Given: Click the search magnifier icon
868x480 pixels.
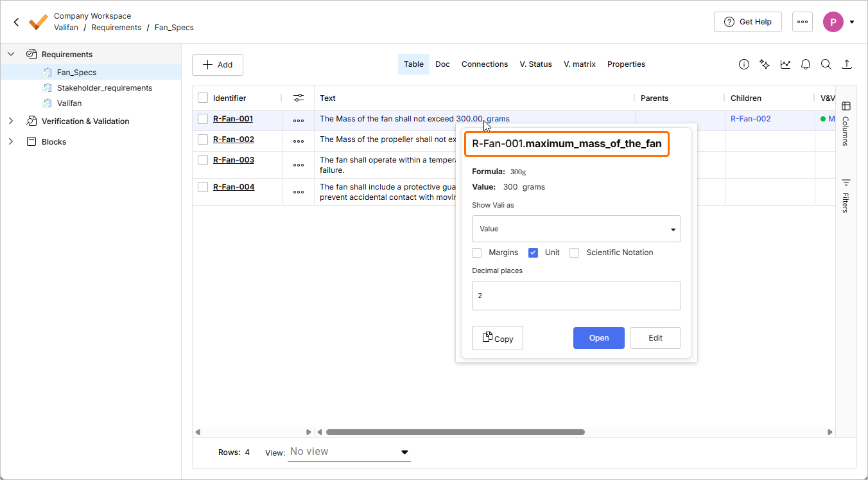Looking at the screenshot, I should pyautogui.click(x=826, y=64).
